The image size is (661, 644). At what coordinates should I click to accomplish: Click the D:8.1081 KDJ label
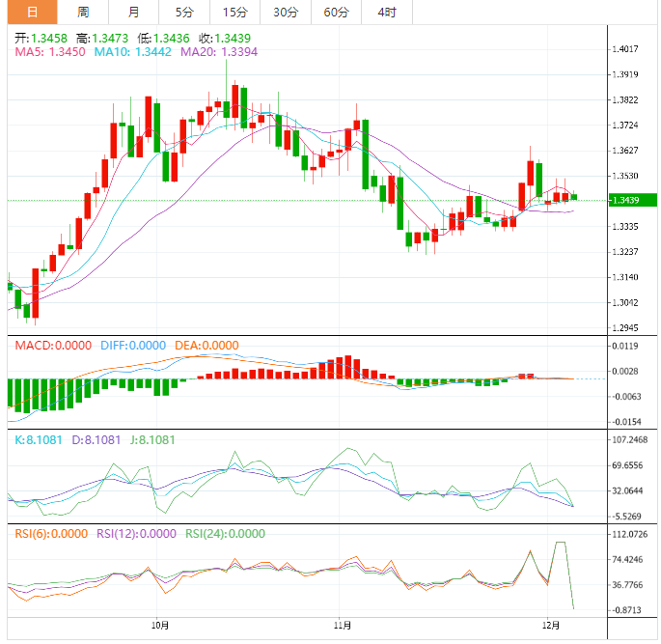(96, 440)
